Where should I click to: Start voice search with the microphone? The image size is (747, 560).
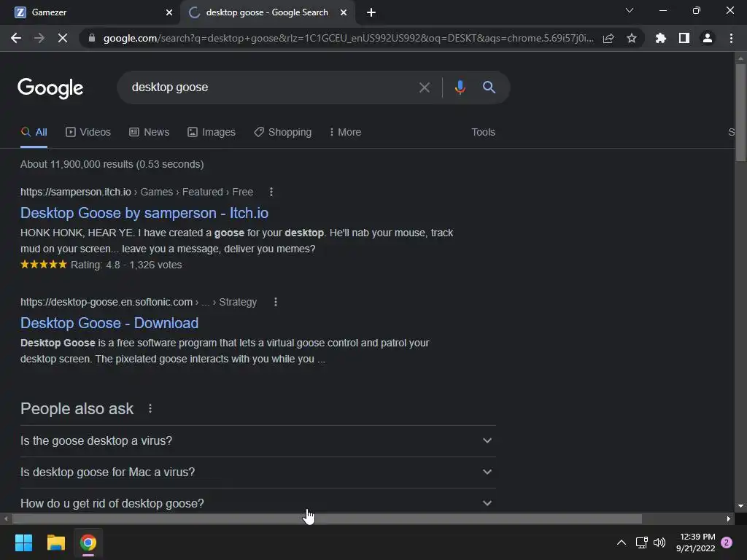(x=460, y=87)
